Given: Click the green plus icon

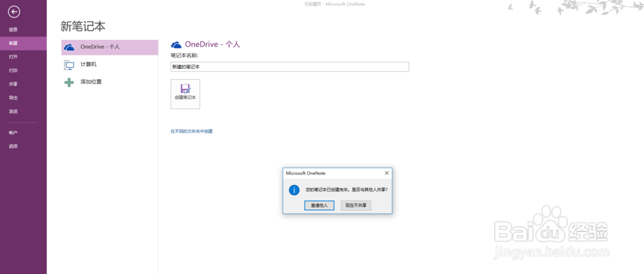Looking at the screenshot, I should (x=69, y=83).
